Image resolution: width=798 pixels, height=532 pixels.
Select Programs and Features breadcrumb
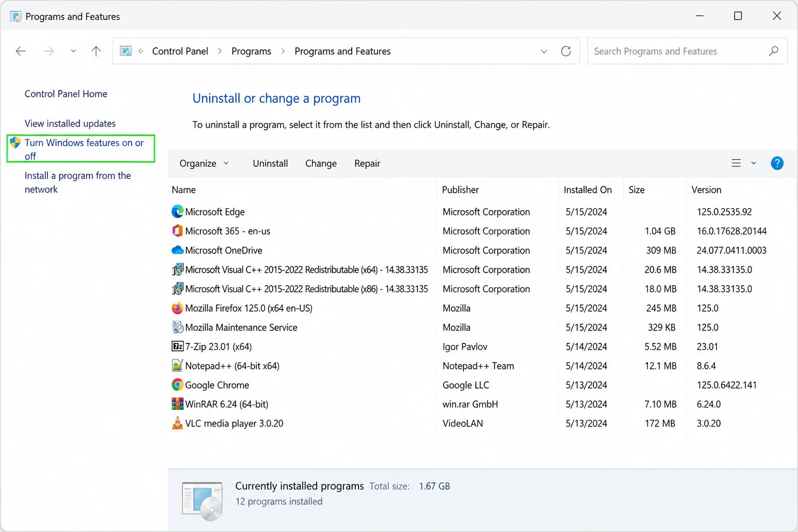[342, 51]
